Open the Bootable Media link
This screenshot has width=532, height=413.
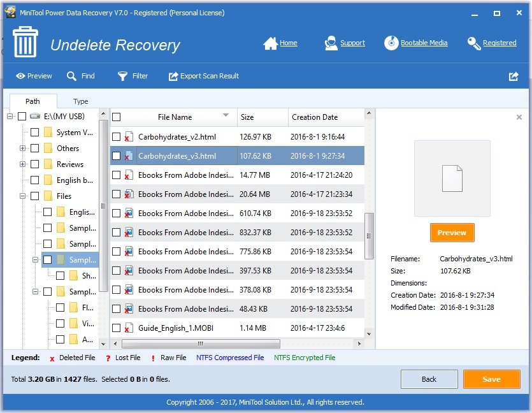(424, 43)
